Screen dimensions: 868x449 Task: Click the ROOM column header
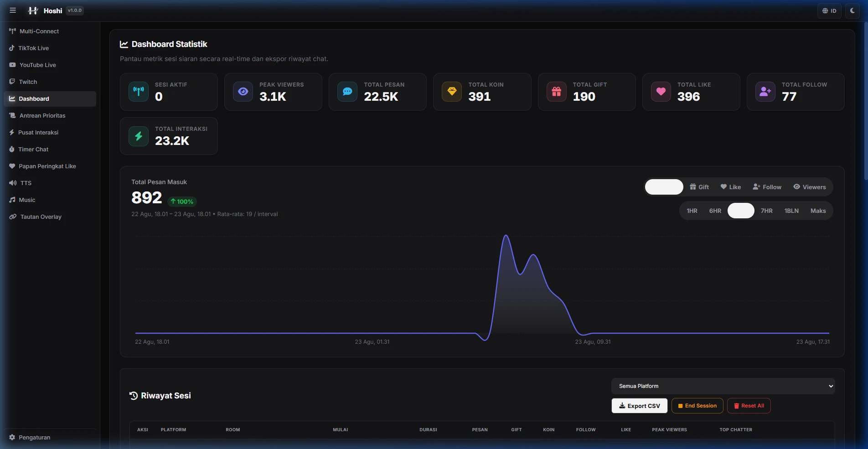pos(233,430)
